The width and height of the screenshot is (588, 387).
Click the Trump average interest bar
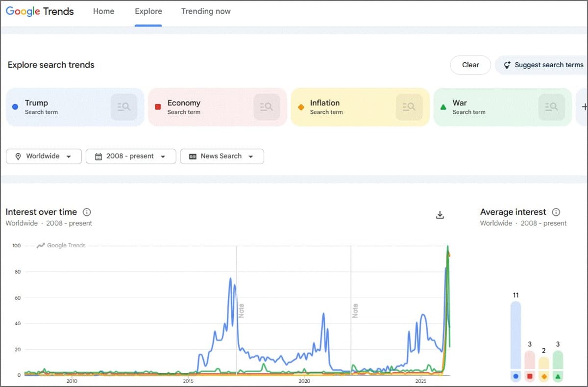[515, 335]
